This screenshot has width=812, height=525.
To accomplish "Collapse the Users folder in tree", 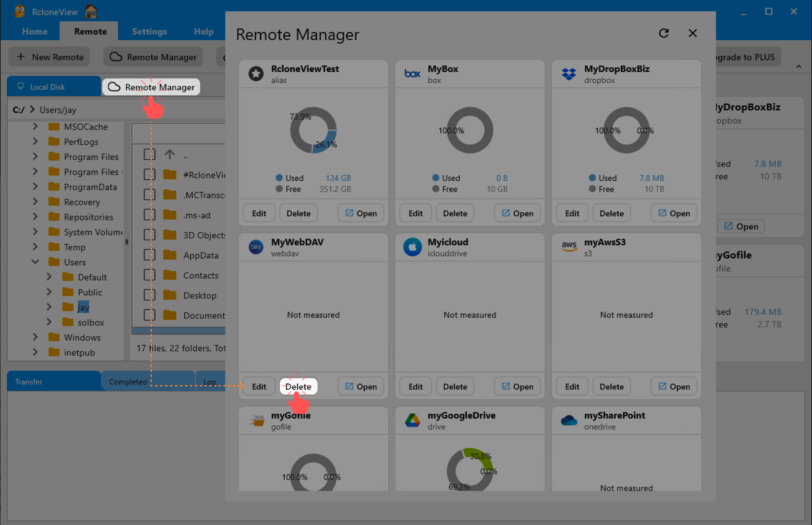I will click(35, 262).
